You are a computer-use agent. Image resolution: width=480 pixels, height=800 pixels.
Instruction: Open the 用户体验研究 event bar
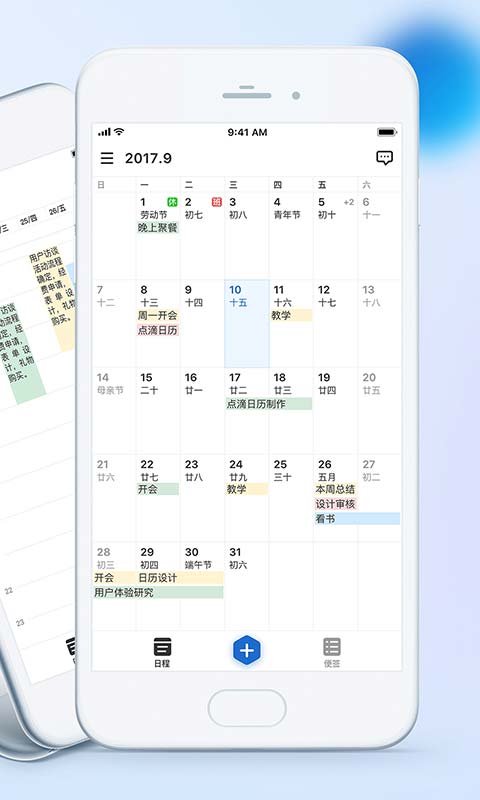pyautogui.click(x=158, y=592)
